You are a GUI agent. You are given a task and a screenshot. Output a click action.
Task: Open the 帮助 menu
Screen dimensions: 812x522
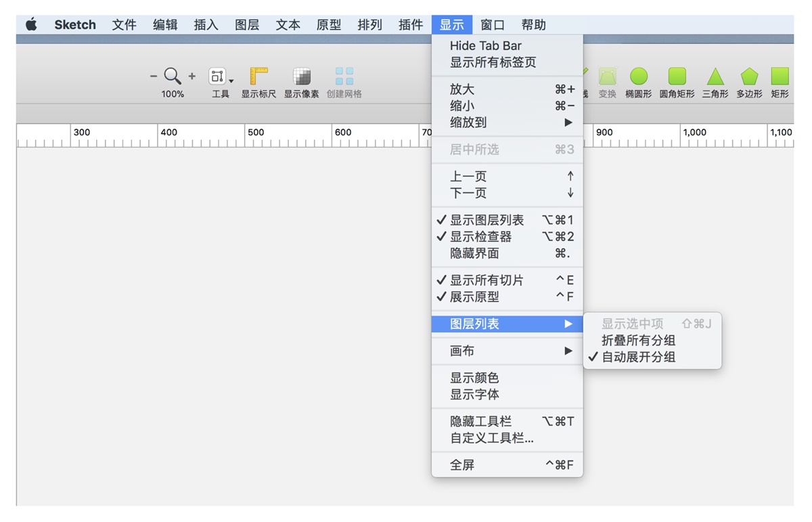click(534, 25)
